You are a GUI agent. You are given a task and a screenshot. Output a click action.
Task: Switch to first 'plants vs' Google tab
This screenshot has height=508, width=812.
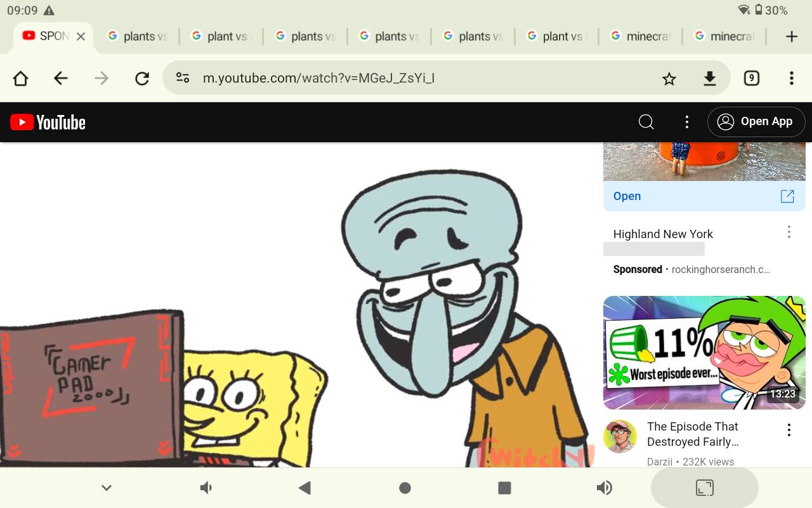tap(137, 36)
